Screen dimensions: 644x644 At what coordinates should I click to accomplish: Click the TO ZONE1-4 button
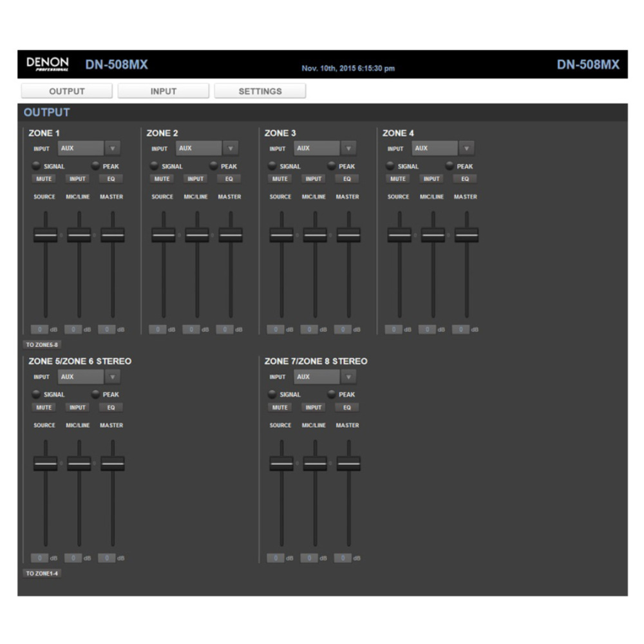click(x=42, y=573)
